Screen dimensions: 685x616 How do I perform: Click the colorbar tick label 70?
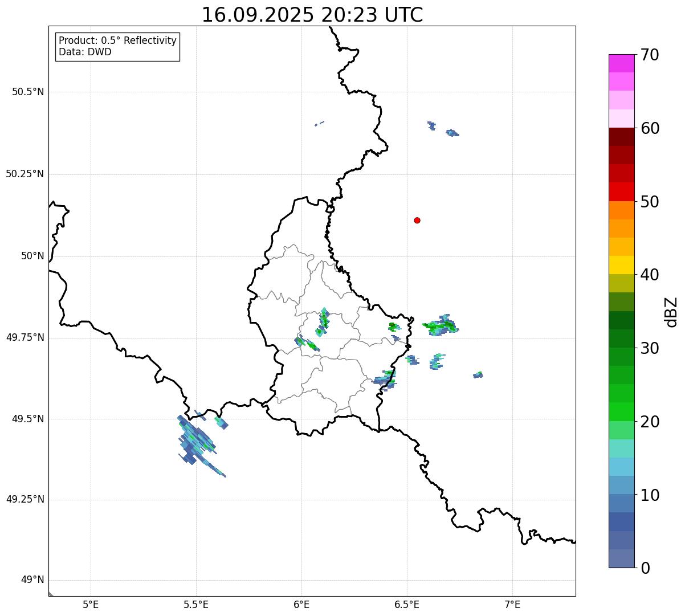click(650, 55)
